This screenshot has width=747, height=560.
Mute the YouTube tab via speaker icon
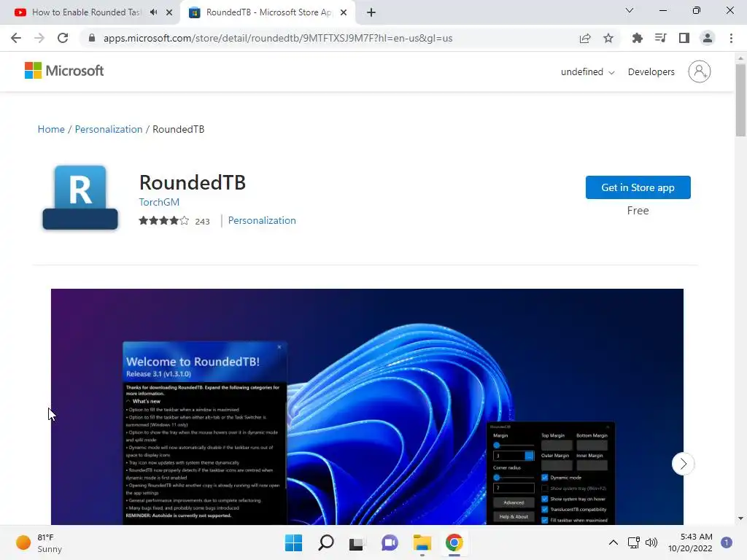click(153, 12)
